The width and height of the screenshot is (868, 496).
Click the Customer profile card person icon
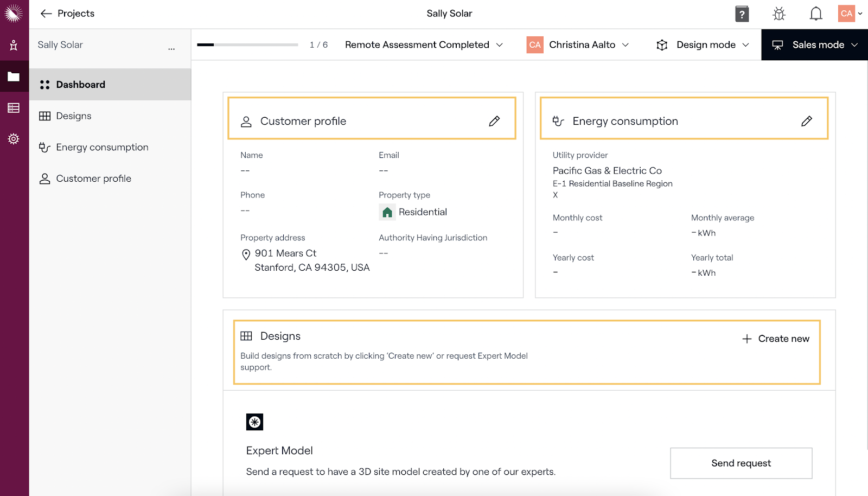click(x=246, y=122)
